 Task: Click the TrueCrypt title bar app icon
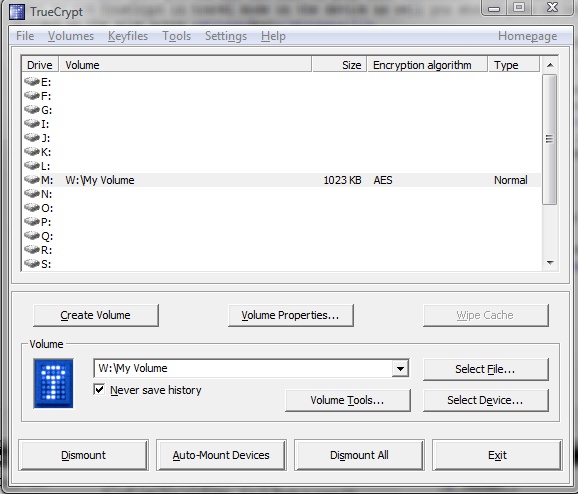(17, 12)
